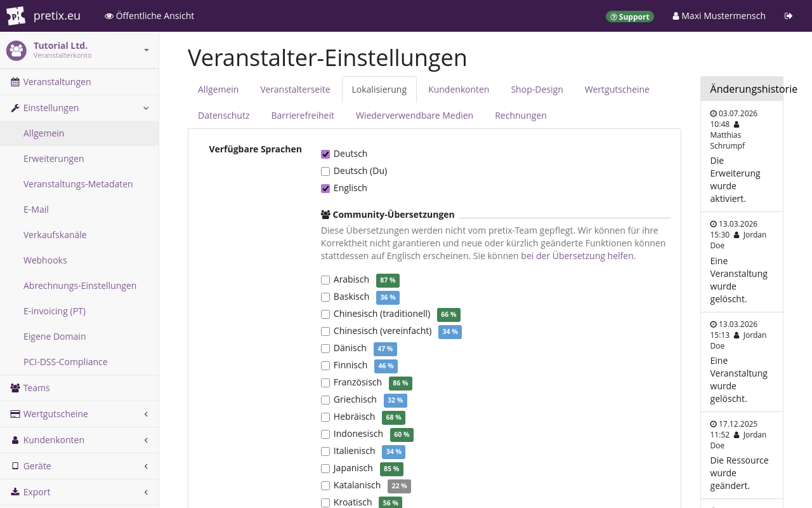Screen dimensions: 812x508
Task: Click the wrench icon beside Einstellungen
Action: click(15, 108)
